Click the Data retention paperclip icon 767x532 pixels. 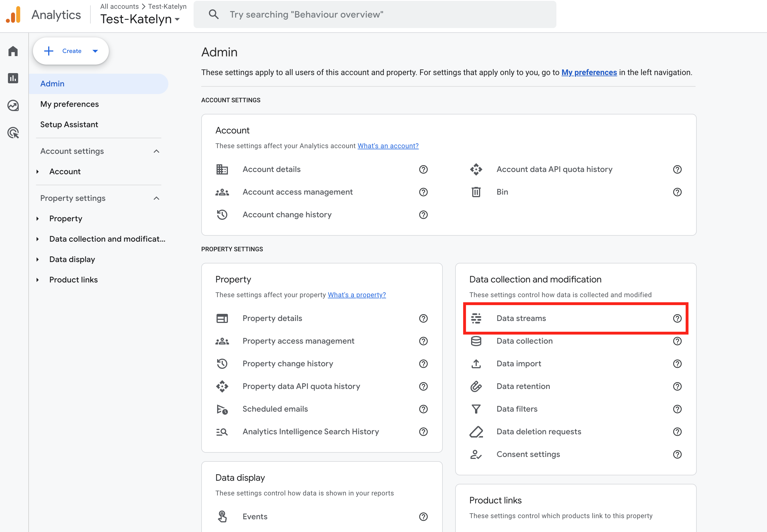[x=476, y=386]
